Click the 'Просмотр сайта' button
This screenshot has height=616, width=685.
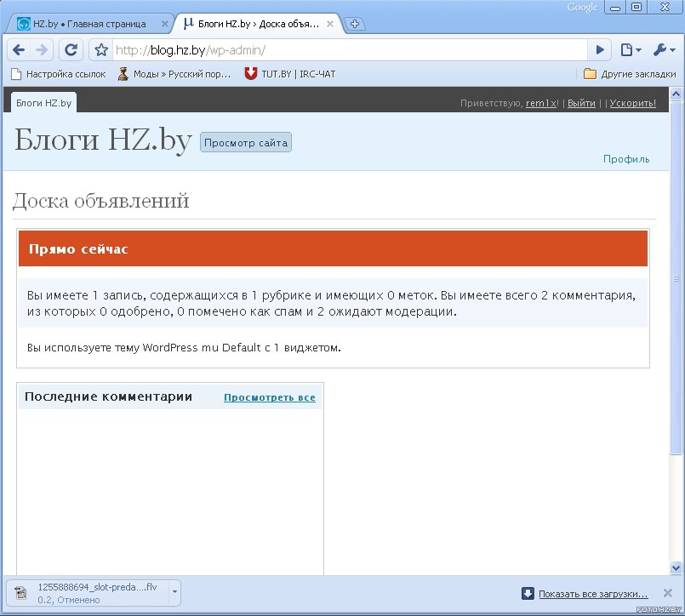(x=246, y=142)
